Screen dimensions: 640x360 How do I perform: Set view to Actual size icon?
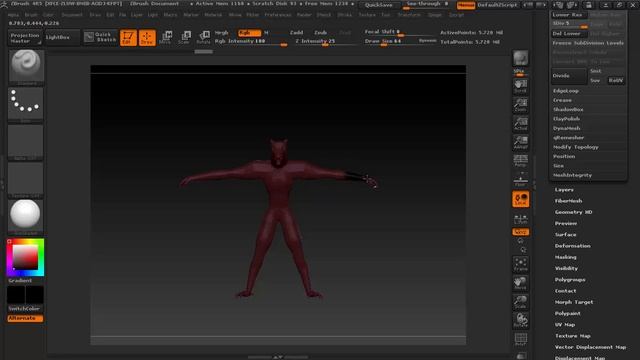coord(520,124)
